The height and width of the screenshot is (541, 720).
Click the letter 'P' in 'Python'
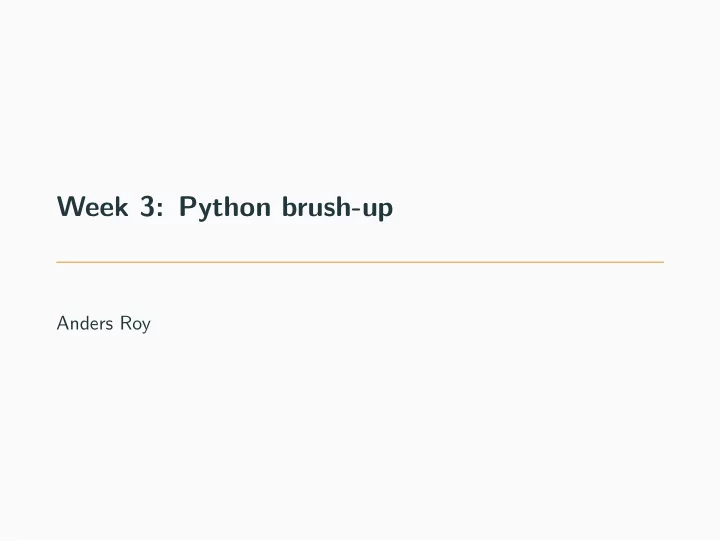[x=187, y=207]
